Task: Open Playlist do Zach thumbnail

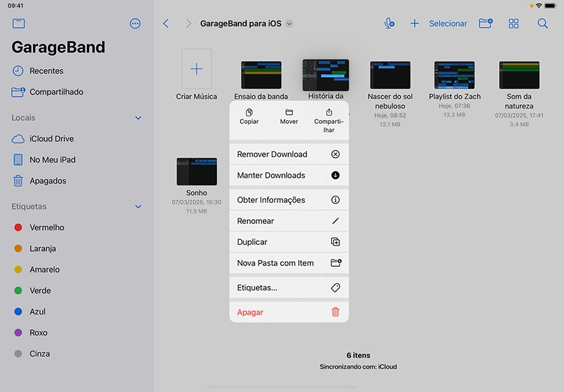Action: [x=455, y=75]
